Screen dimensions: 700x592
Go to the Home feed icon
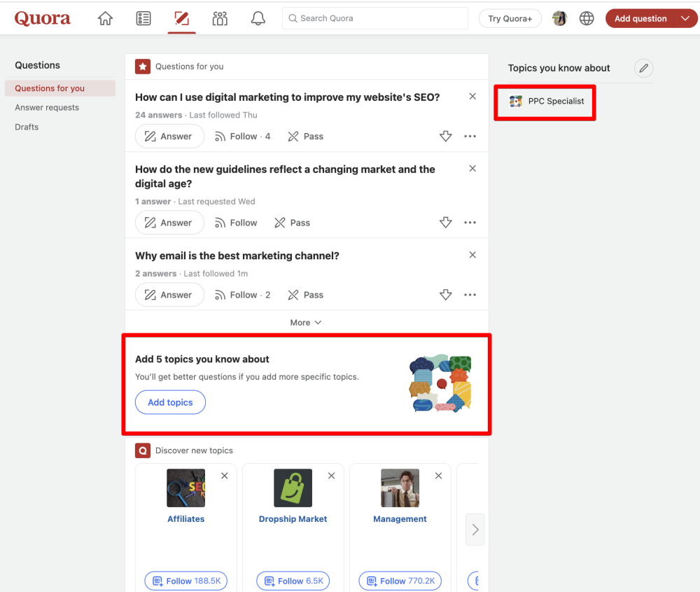click(x=106, y=18)
